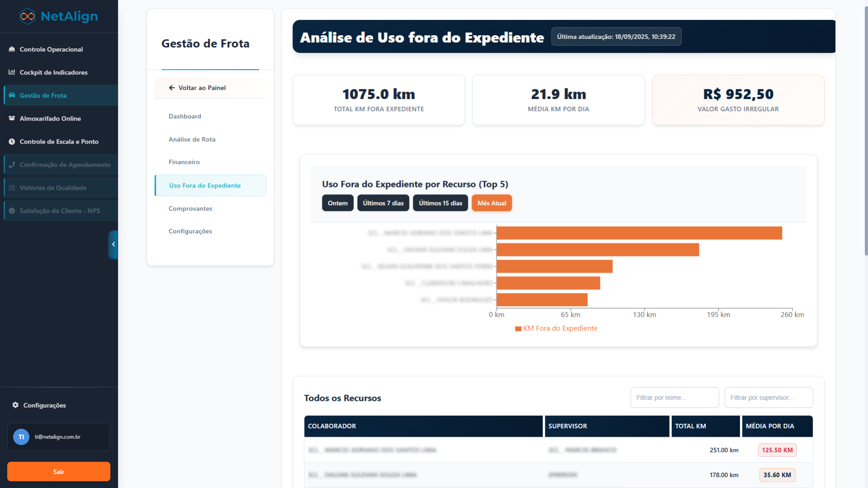The image size is (868, 488).
Task: Open Vistorias de Qualidade checklist icon
Action: tap(12, 188)
